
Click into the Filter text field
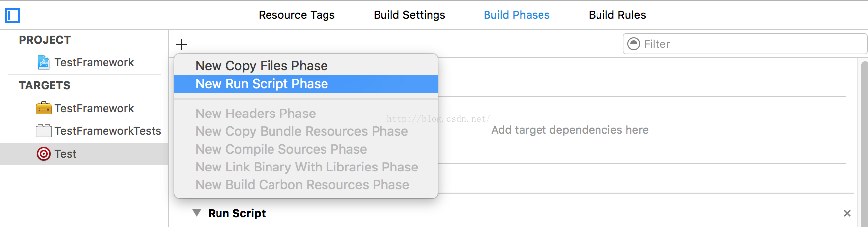[x=745, y=44]
